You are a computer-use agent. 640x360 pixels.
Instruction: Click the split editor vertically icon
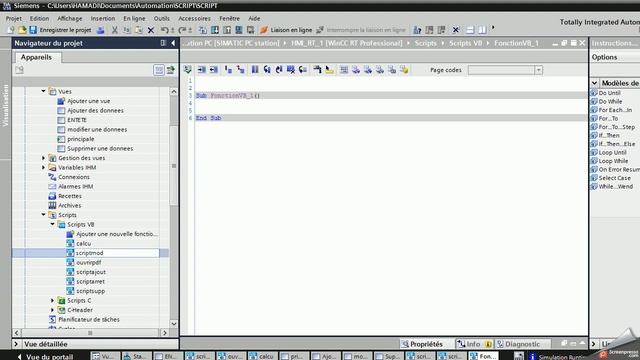tap(482, 30)
